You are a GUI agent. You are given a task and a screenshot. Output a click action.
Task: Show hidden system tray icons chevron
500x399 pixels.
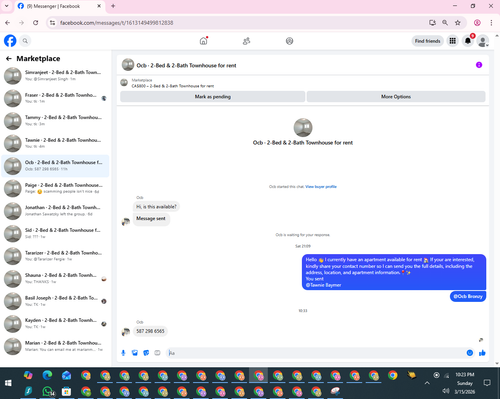click(x=427, y=383)
